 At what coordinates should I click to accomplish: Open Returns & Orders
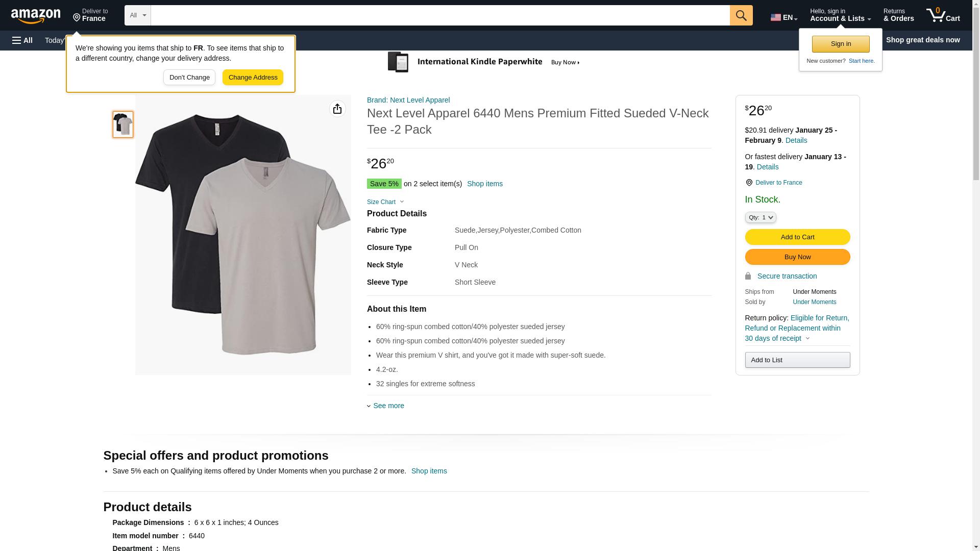(898, 15)
